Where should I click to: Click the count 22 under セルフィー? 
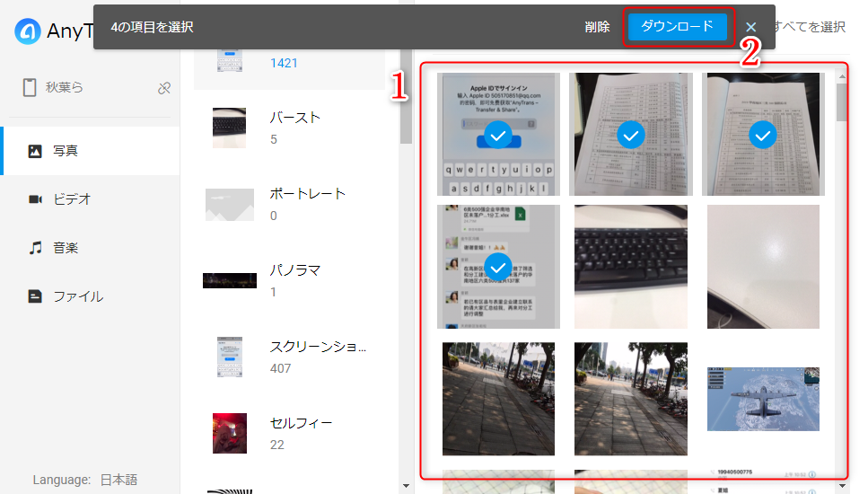tap(276, 445)
